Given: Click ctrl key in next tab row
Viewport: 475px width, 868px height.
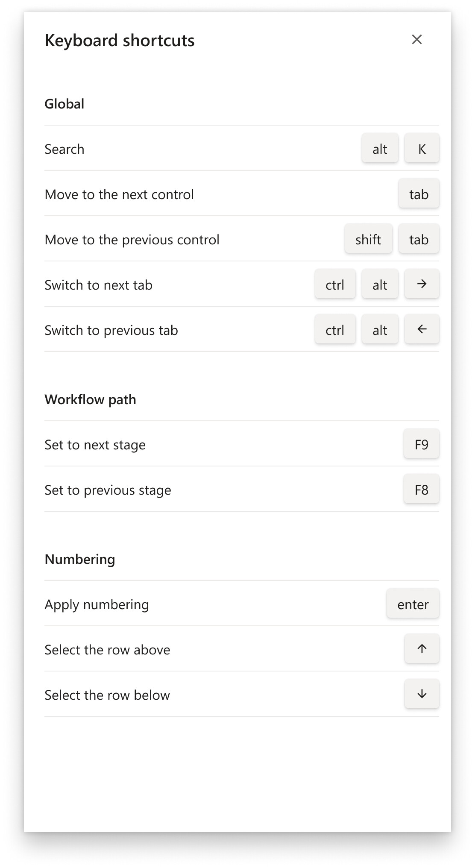Looking at the screenshot, I should (335, 285).
